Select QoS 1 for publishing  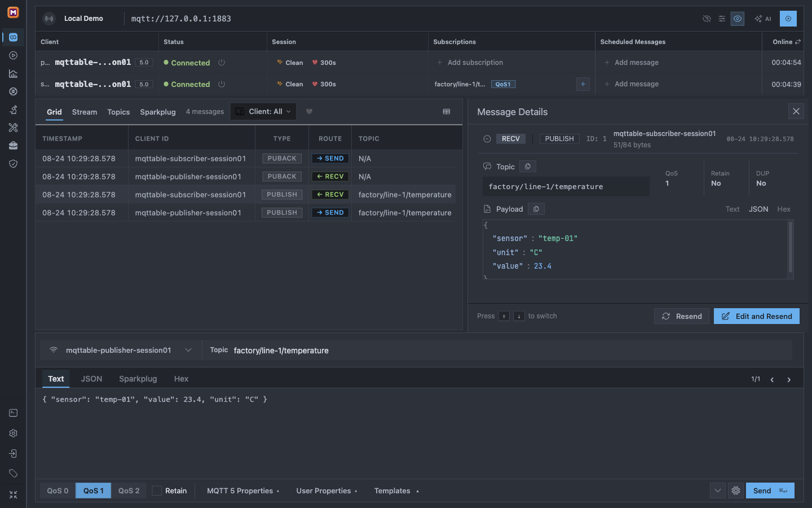coord(94,491)
